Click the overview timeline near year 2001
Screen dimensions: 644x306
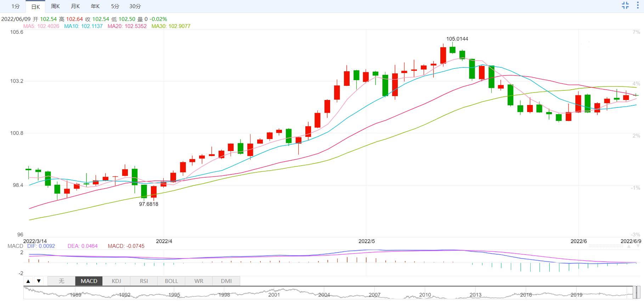274,295
